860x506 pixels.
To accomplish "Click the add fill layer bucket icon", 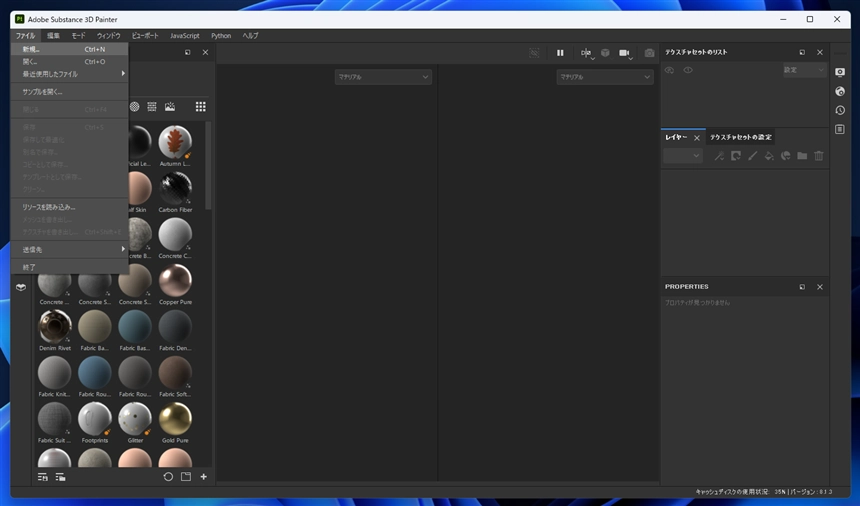I will (769, 156).
